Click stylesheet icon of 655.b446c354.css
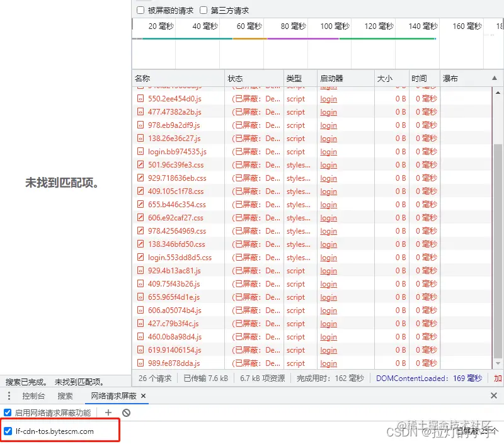Screen dimensions: 504x444 pos(140,204)
